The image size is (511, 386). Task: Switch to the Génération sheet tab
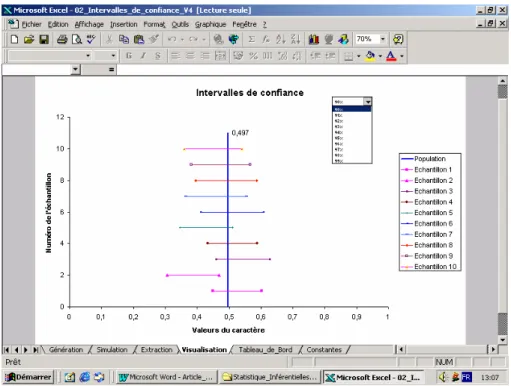(66, 350)
